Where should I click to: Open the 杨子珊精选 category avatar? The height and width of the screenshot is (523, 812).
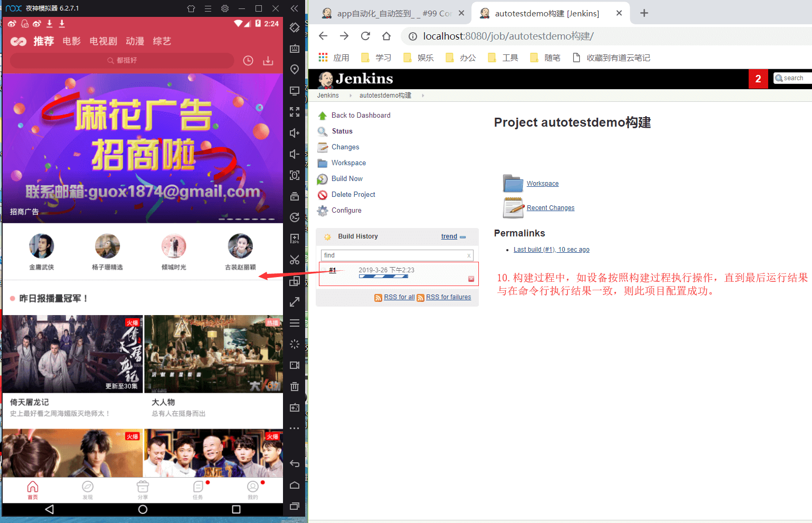(107, 246)
